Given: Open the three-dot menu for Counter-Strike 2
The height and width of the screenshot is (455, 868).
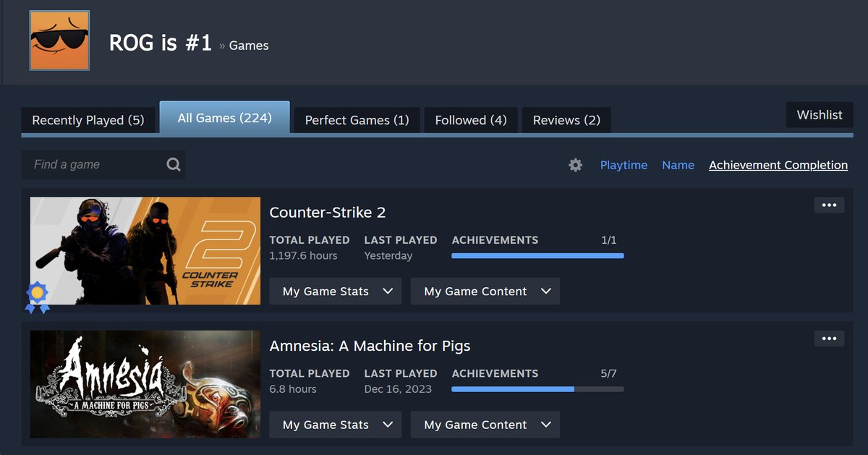Looking at the screenshot, I should point(829,205).
